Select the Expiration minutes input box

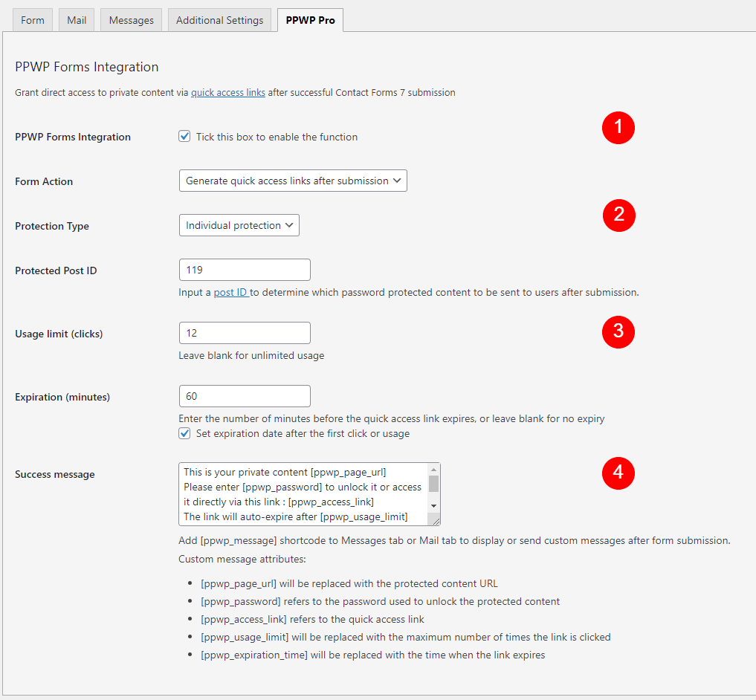click(x=245, y=396)
